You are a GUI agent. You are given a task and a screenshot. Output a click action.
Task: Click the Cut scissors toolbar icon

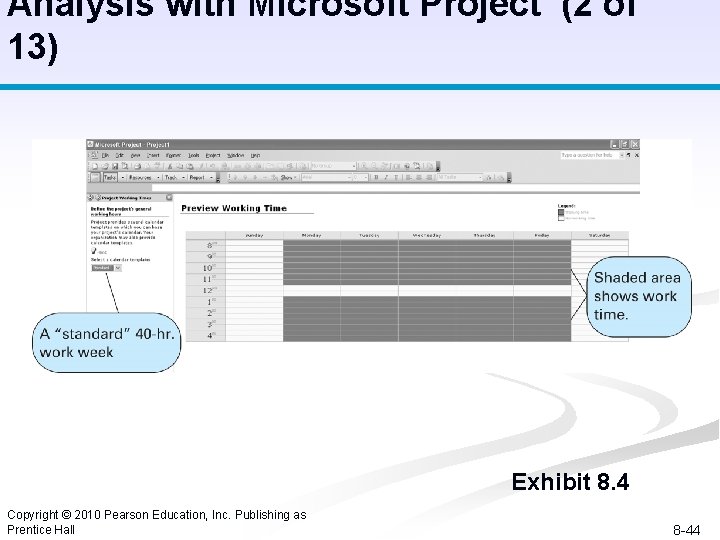tap(170, 166)
